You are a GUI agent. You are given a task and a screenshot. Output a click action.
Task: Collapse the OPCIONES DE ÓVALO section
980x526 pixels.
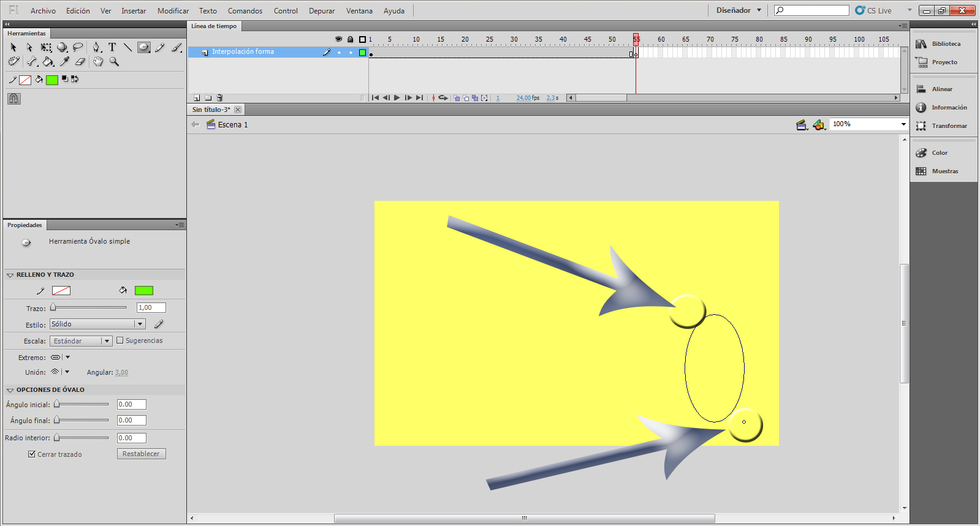tap(10, 390)
